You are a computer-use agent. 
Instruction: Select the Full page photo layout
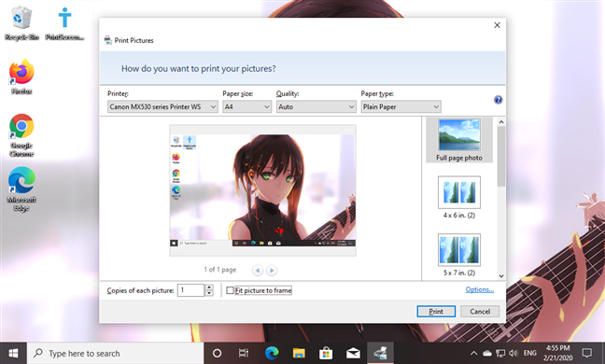click(x=459, y=140)
